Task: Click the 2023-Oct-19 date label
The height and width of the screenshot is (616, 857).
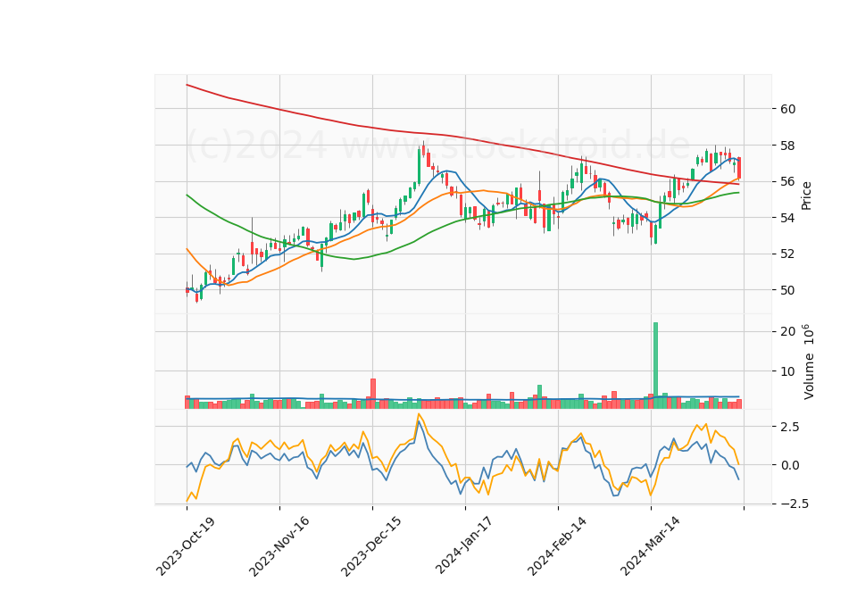Action: click(x=186, y=546)
